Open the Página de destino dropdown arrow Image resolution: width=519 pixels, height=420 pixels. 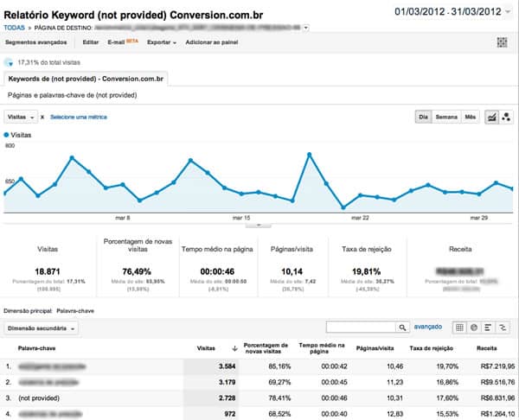(x=306, y=28)
